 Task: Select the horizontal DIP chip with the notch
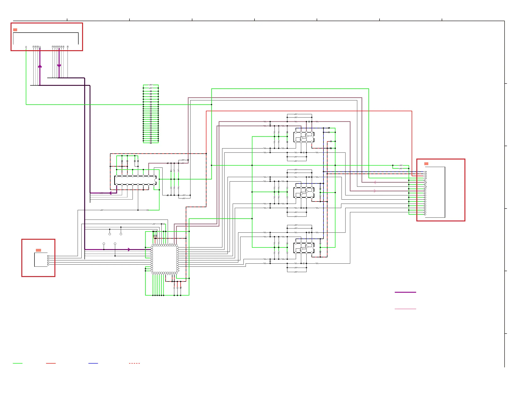135,180
